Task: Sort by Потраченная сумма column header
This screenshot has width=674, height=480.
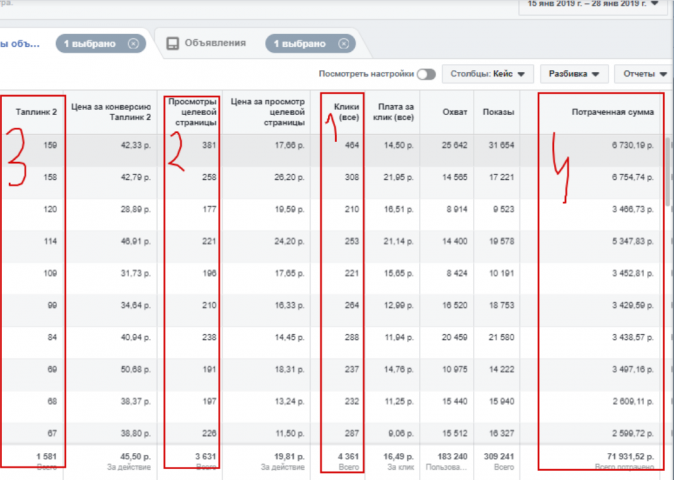Action: (613, 112)
